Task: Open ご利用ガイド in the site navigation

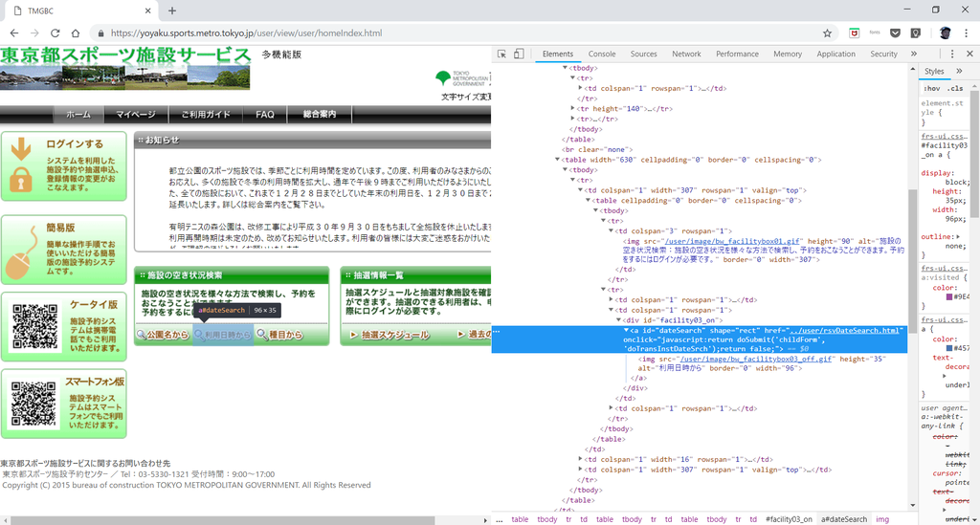Action: tap(206, 114)
